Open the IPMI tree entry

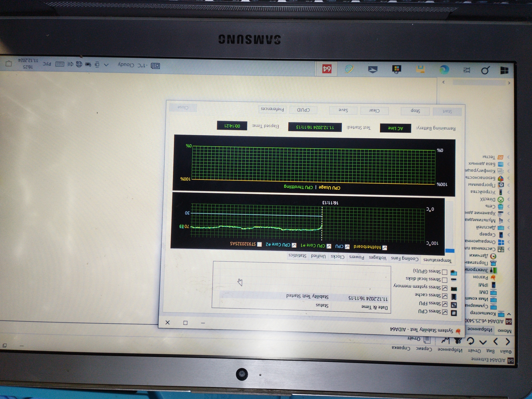(487, 285)
